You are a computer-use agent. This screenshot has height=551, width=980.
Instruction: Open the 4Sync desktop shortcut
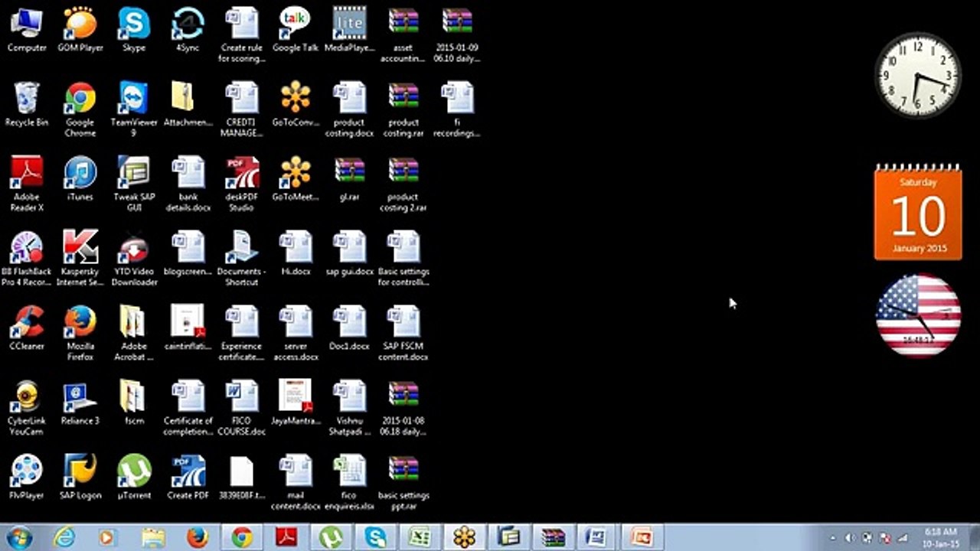click(x=188, y=31)
